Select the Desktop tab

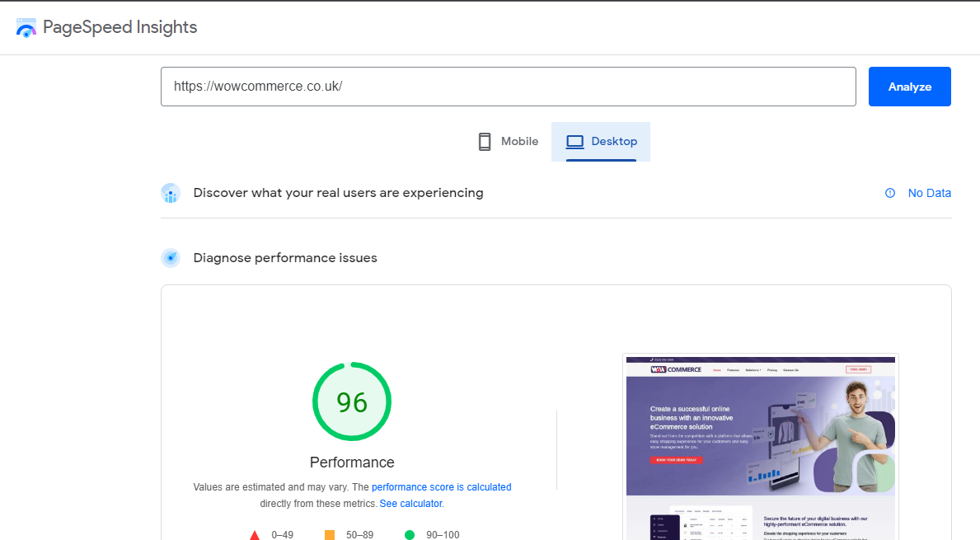point(601,142)
